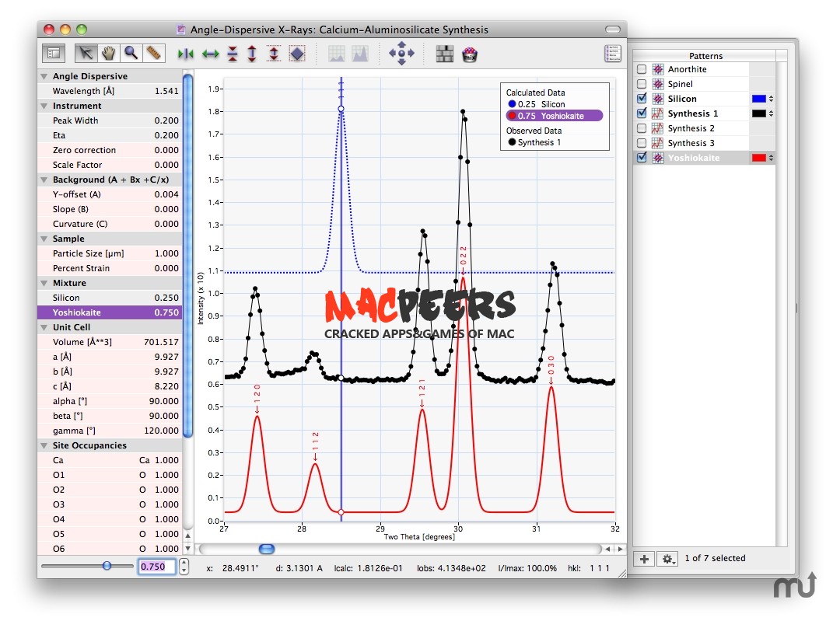Collapse the Angle Dispersive section
The width and height of the screenshot is (840, 621).
point(44,76)
